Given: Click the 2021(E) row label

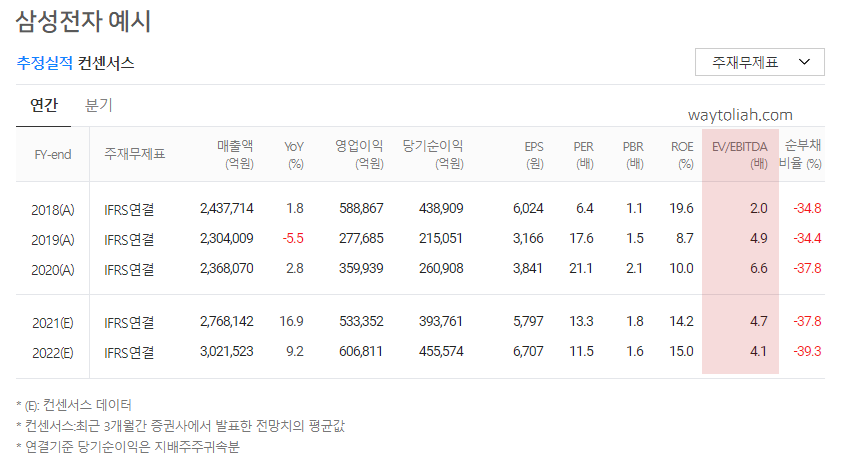Looking at the screenshot, I should tap(53, 323).
